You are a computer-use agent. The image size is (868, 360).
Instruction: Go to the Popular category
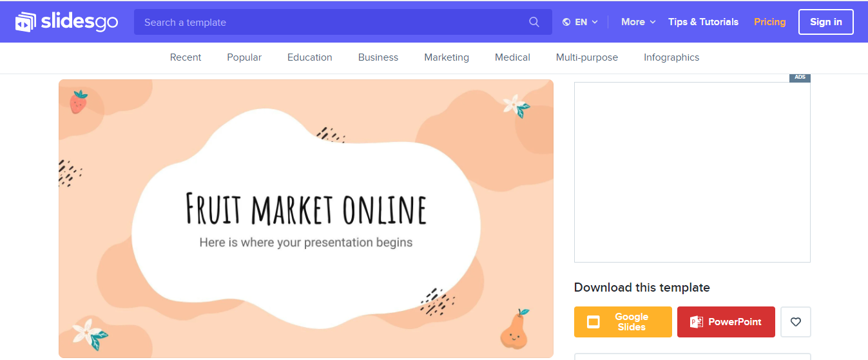point(244,57)
